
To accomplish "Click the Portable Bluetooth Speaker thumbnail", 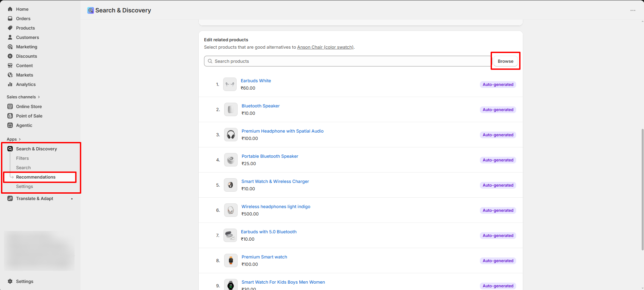I will [x=231, y=160].
